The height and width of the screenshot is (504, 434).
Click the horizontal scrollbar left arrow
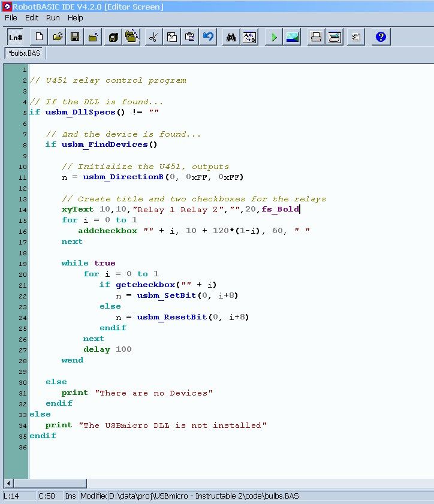click(8, 483)
